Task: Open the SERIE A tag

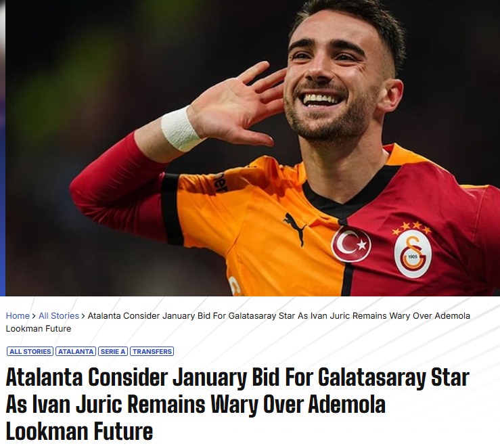Action: pyautogui.click(x=113, y=351)
